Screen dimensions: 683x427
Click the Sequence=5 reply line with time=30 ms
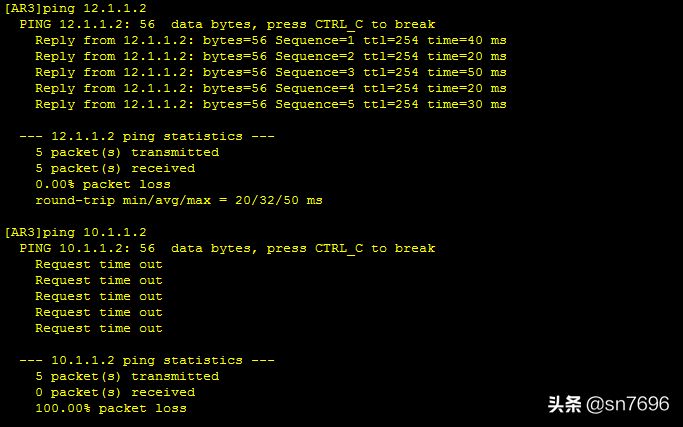[270, 105]
